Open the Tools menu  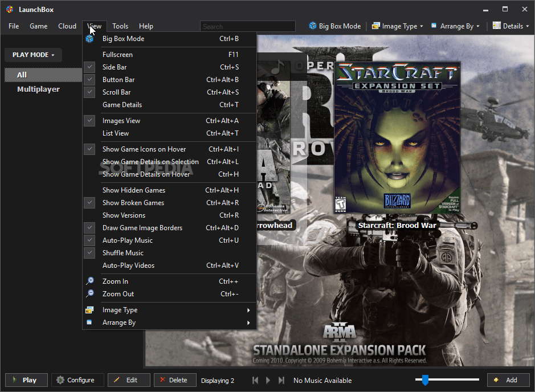[x=120, y=26]
